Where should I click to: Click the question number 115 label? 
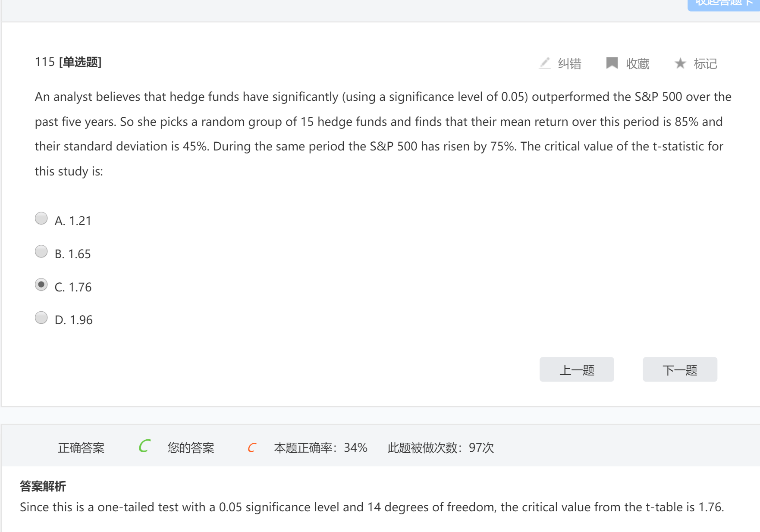(44, 62)
